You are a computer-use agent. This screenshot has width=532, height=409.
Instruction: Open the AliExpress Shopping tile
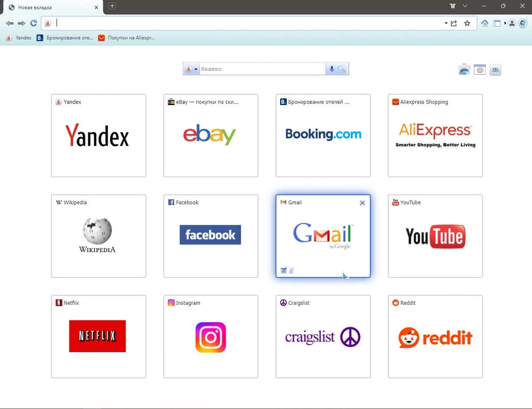[435, 135]
